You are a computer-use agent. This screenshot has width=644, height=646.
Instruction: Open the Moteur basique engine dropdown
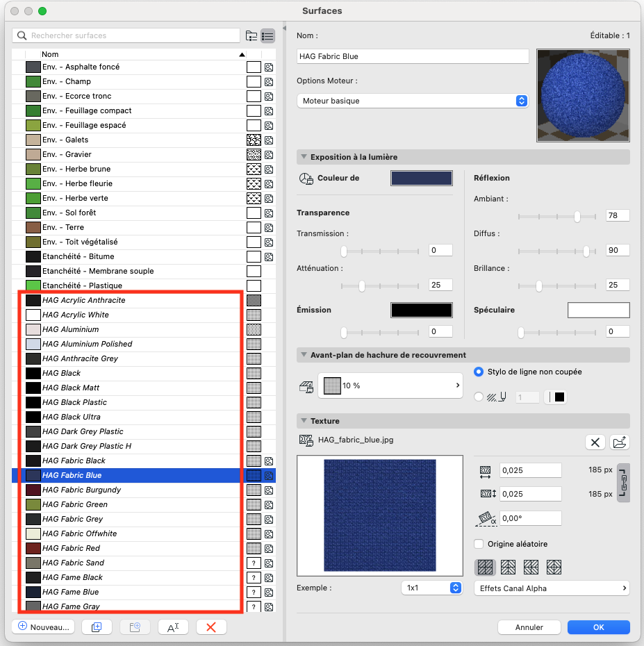(x=413, y=101)
